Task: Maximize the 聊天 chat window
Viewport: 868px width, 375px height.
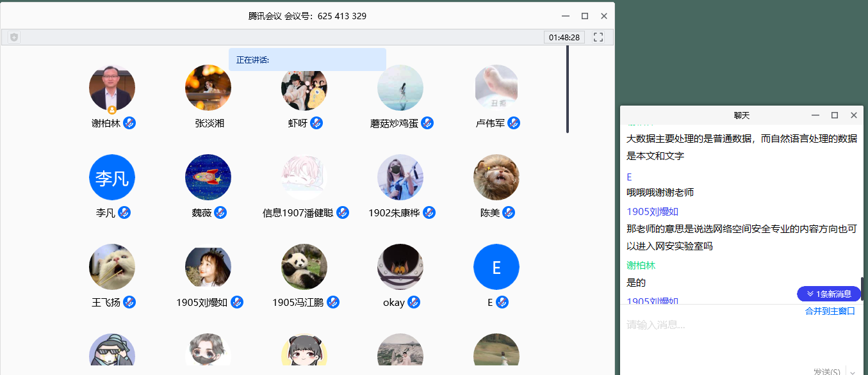Action: pos(835,115)
